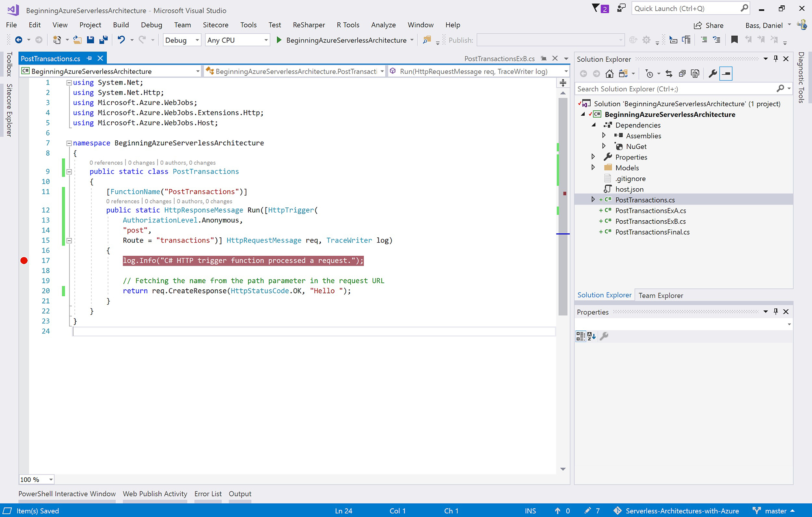This screenshot has height=517, width=812.
Task: Expand the NuGet node
Action: coord(603,146)
